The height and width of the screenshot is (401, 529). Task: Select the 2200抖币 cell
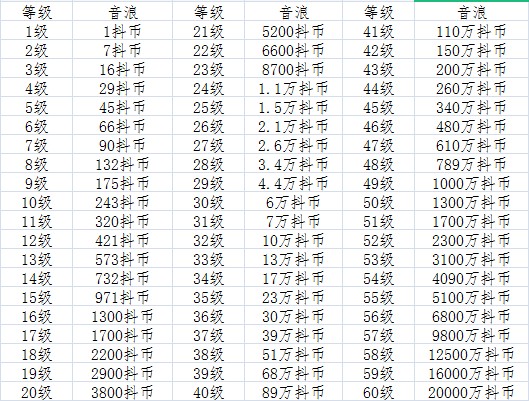click(122, 354)
